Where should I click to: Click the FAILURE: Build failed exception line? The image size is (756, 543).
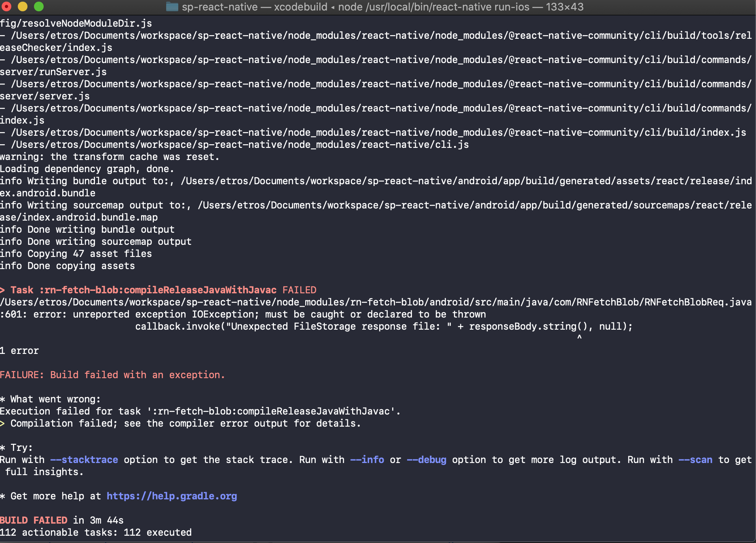(113, 375)
